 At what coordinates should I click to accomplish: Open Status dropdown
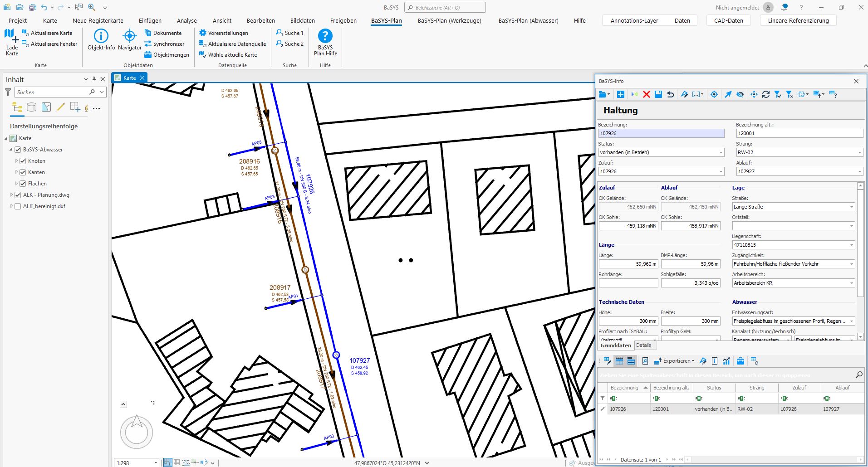click(x=721, y=152)
